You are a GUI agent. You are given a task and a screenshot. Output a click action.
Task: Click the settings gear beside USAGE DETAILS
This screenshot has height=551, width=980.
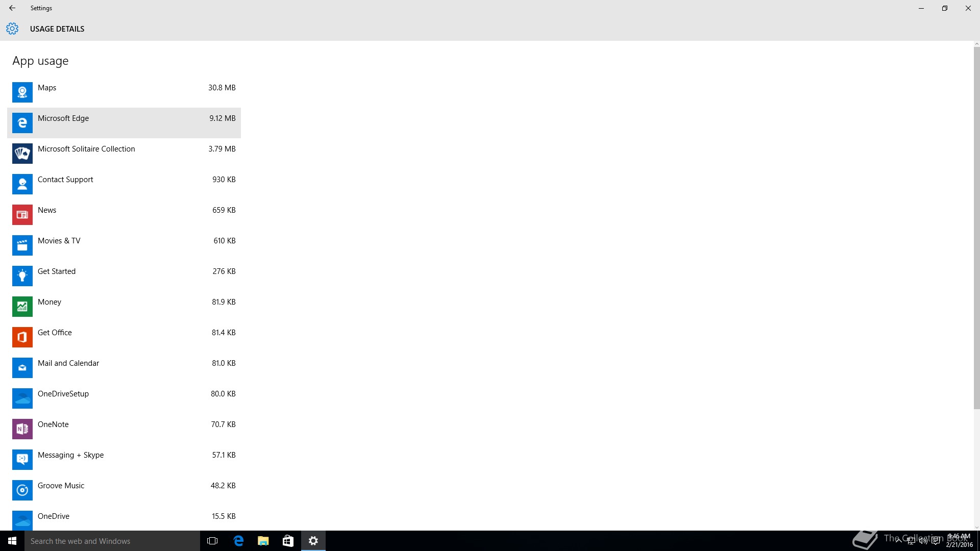coord(12,29)
